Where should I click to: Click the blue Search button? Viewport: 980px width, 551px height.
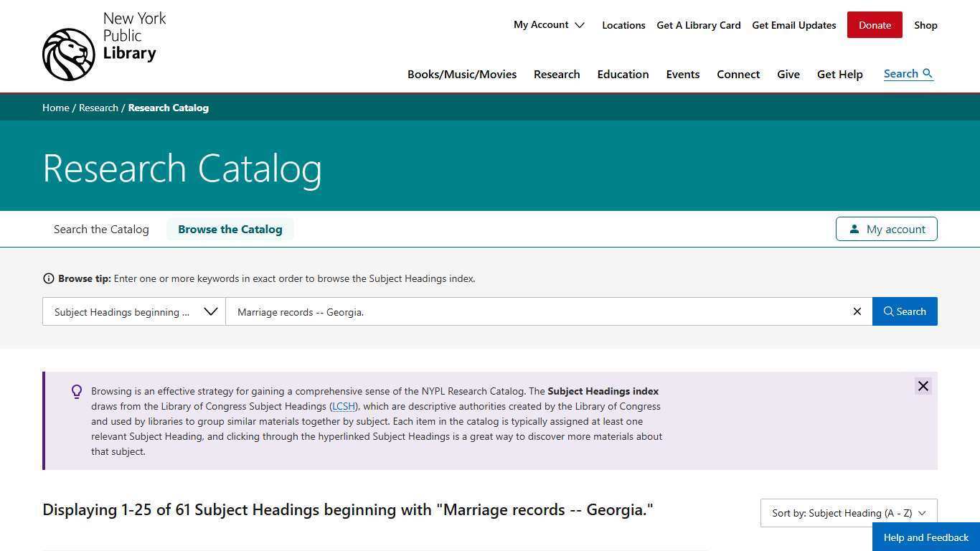tap(904, 311)
